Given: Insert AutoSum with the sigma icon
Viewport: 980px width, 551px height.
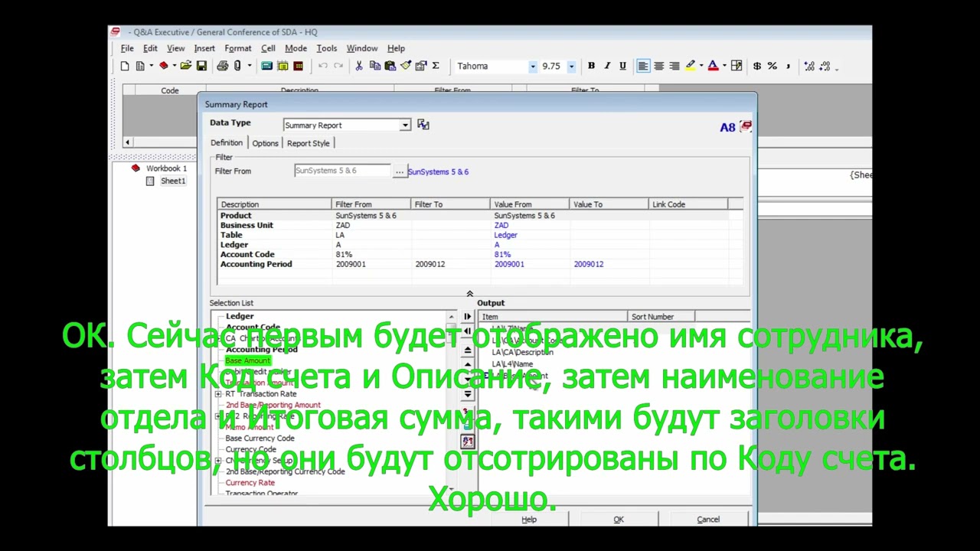Looking at the screenshot, I should point(436,66).
